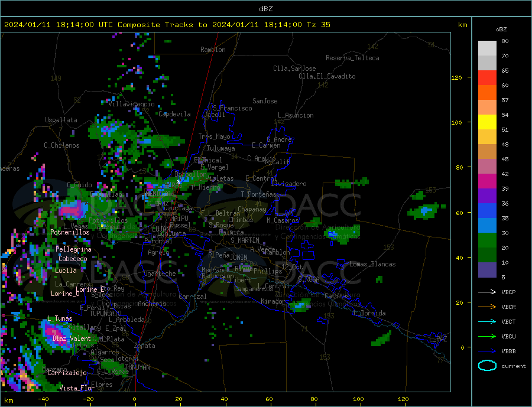The height and width of the screenshot is (407, 532).
Task: Click the 'Clla.El_Cavadito' place label
Action: point(327,76)
